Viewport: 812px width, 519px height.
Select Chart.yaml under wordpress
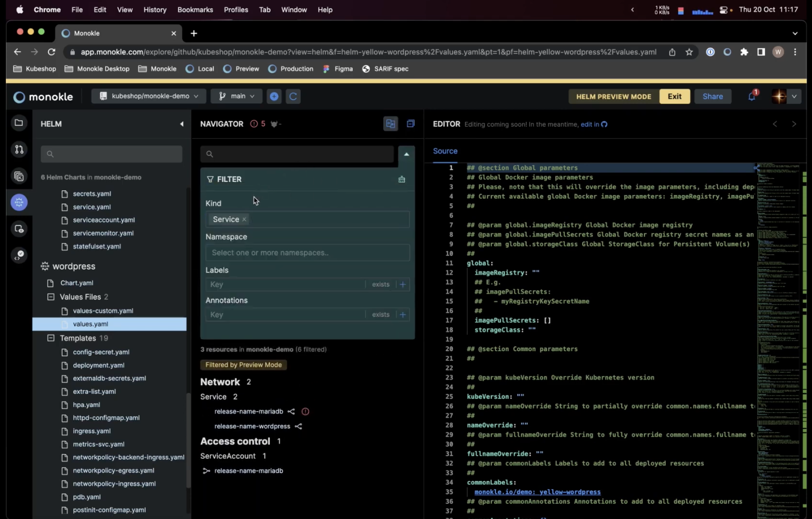(77, 283)
